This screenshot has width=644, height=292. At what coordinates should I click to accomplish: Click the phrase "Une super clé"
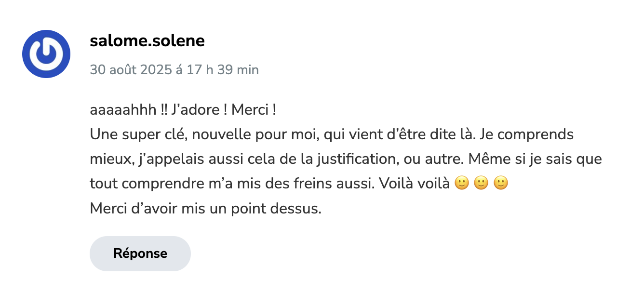coord(138,134)
